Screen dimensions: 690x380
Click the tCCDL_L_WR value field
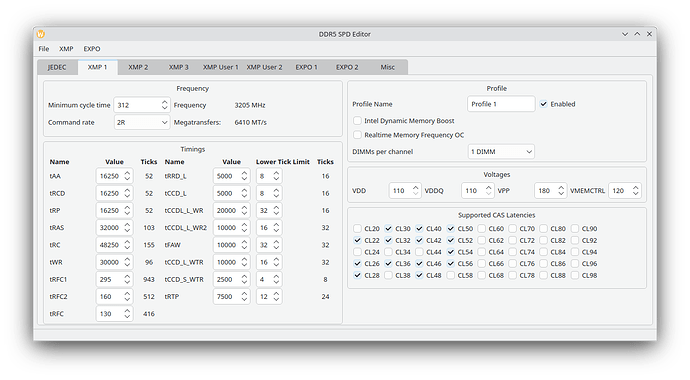coord(231,211)
